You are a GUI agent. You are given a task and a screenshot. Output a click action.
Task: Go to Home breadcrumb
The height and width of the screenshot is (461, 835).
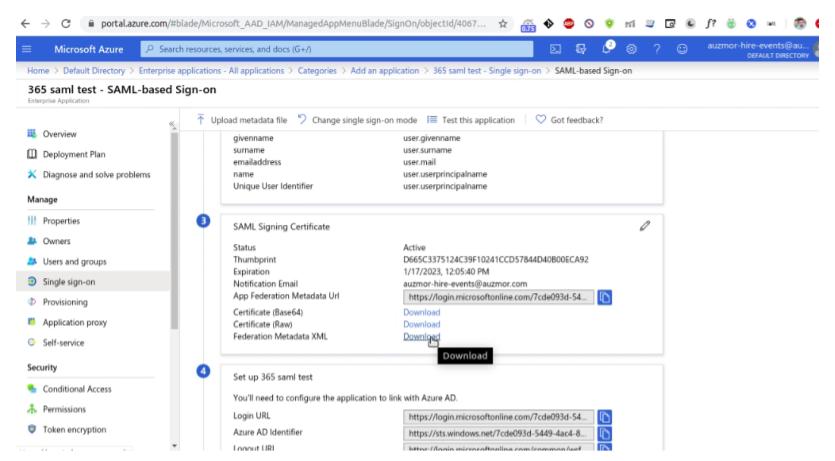(38, 70)
